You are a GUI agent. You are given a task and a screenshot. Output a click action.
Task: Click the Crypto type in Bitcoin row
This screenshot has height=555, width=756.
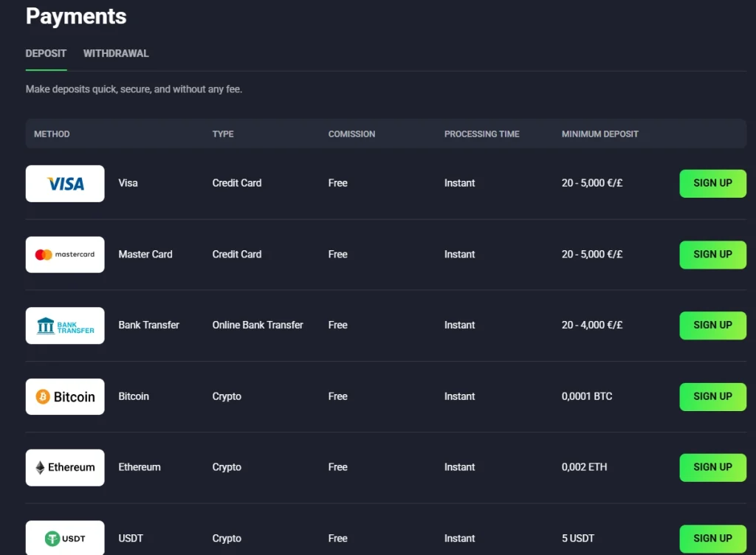227,396
